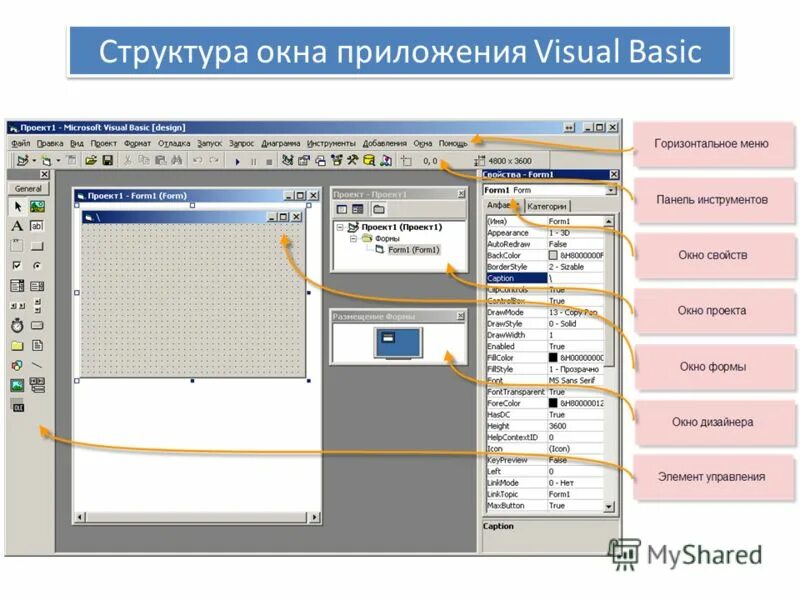Click the Find binoculars toolbar icon
The height and width of the screenshot is (600, 800).
tap(177, 161)
